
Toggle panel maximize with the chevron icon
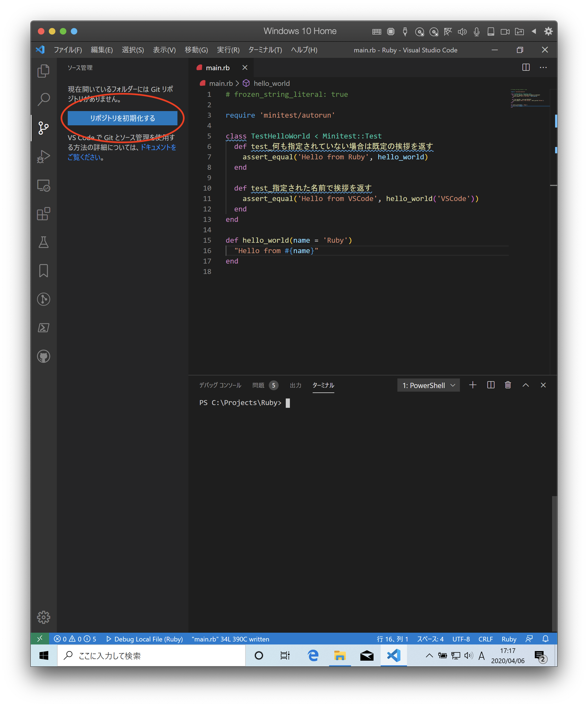[526, 385]
